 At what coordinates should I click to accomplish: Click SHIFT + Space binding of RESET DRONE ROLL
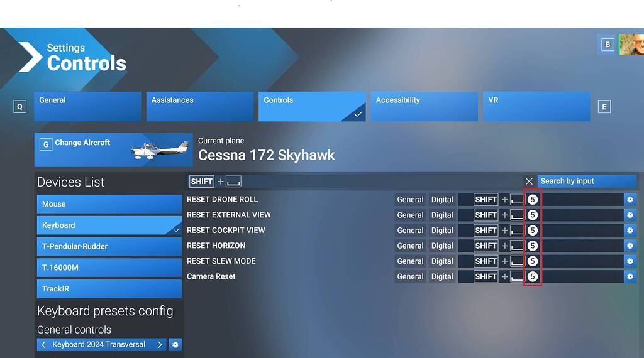499,200
